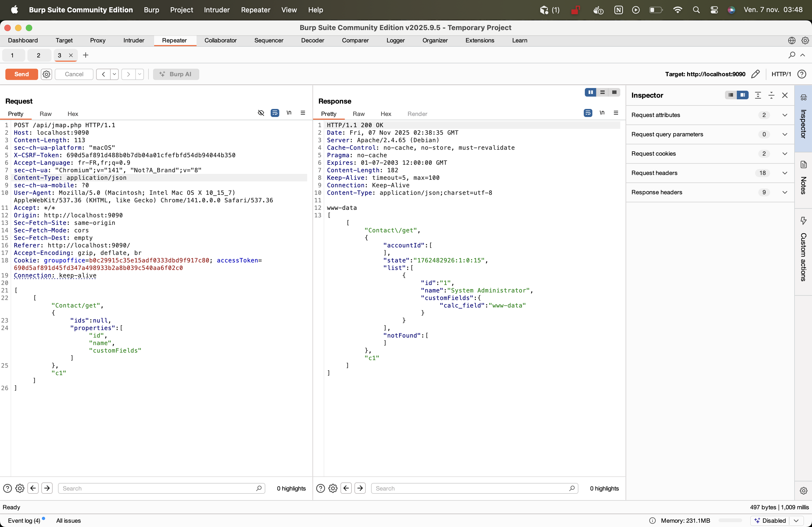Click the request settings gear next to Send
Screen dimensions: 812x527
[x=46, y=74]
